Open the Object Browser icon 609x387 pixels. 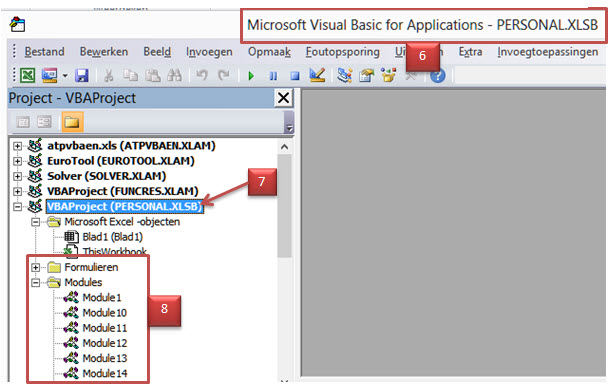point(388,75)
